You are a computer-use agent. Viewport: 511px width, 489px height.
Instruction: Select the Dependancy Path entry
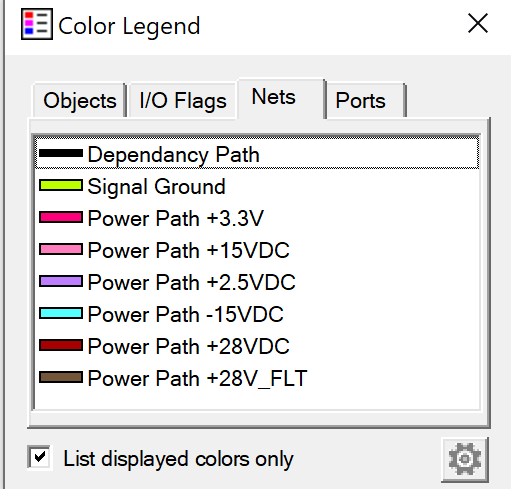click(x=257, y=154)
